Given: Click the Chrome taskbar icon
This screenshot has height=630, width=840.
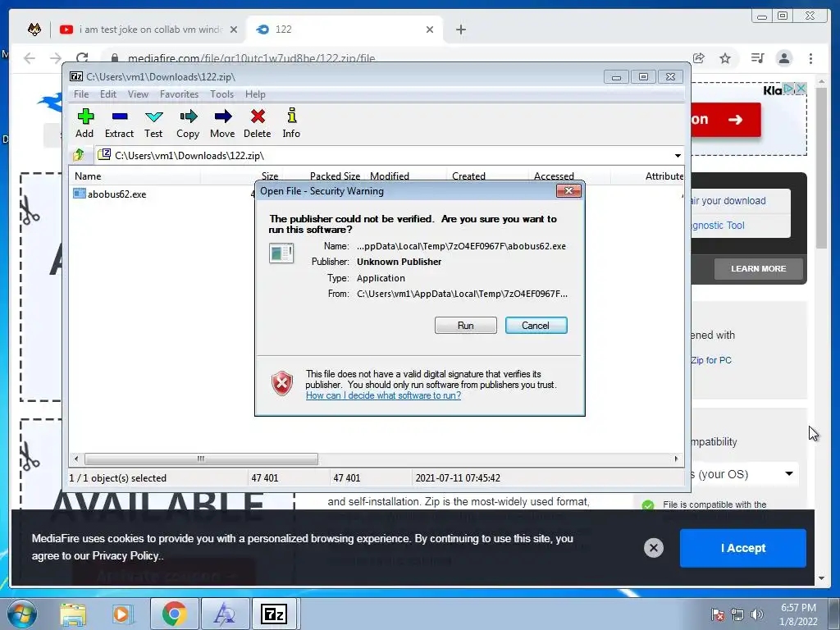Looking at the screenshot, I should coord(174,614).
